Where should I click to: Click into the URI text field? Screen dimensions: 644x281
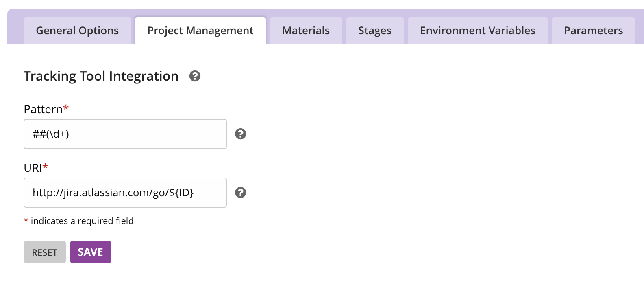tap(125, 193)
